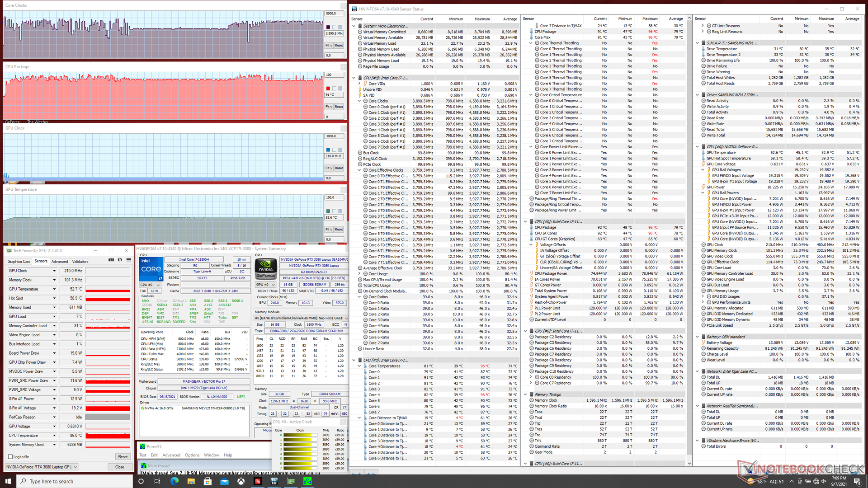Collapse System: Micro Electronics sensor group
The height and width of the screenshot is (488, 868).
point(354,26)
